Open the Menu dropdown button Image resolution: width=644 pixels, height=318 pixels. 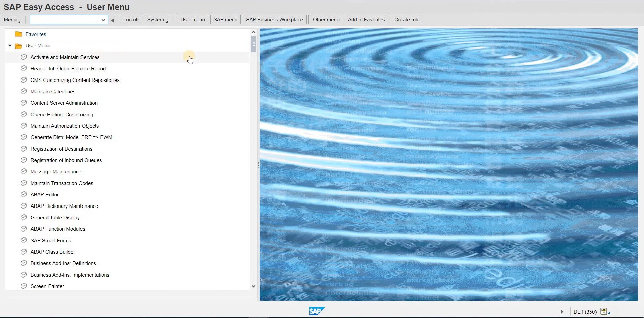click(x=11, y=20)
